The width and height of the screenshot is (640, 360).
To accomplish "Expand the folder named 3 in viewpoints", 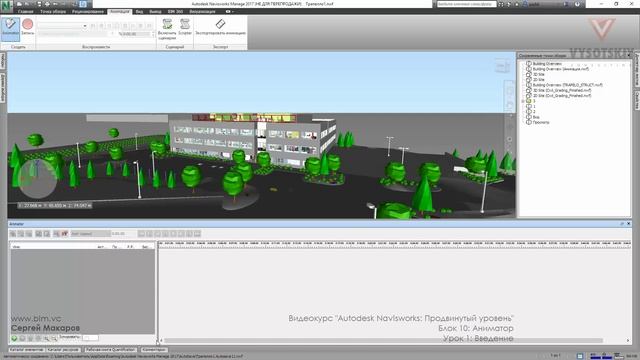I will tap(523, 101).
